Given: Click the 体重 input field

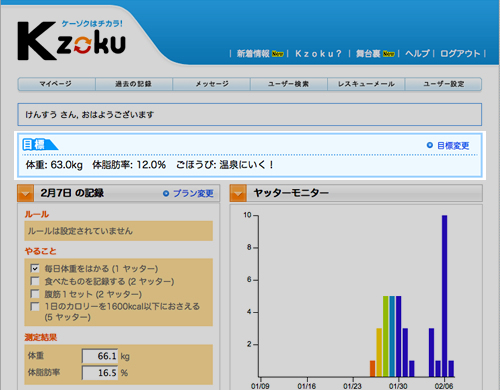Looking at the screenshot, I should pos(100,356).
